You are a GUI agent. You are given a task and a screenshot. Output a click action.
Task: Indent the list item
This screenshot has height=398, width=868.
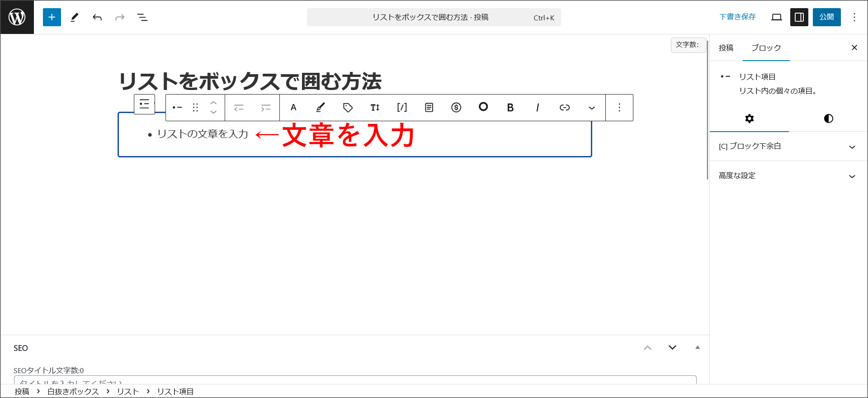[x=266, y=108]
